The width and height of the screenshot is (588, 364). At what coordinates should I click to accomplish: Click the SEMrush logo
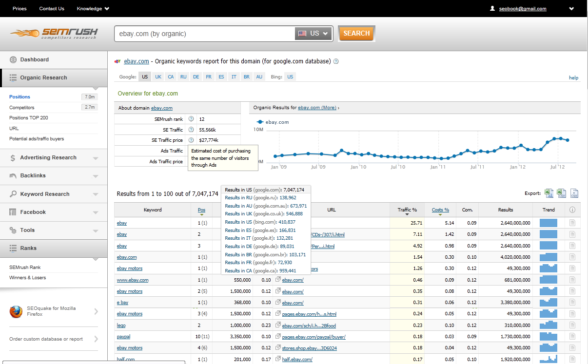click(54, 34)
